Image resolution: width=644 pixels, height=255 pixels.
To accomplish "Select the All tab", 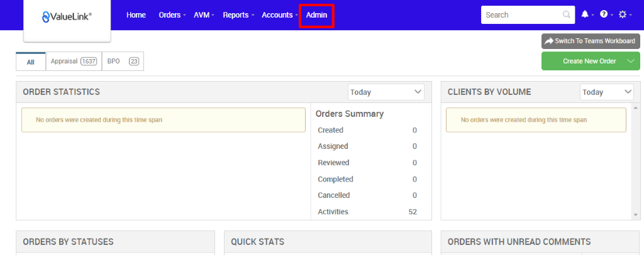I will pos(31,62).
